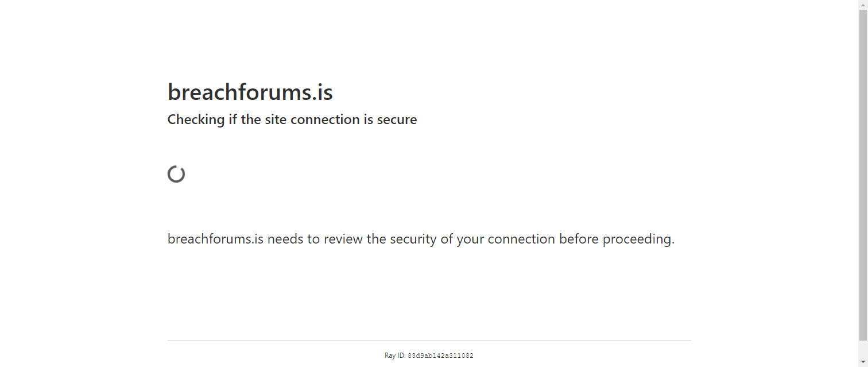The image size is (868, 367).
Task: Click the word site in the subheading
Action: [276, 119]
